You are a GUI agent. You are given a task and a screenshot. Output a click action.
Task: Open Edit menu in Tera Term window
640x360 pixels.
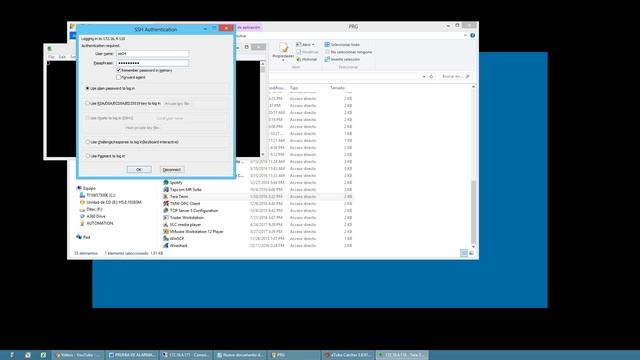click(x=62, y=57)
